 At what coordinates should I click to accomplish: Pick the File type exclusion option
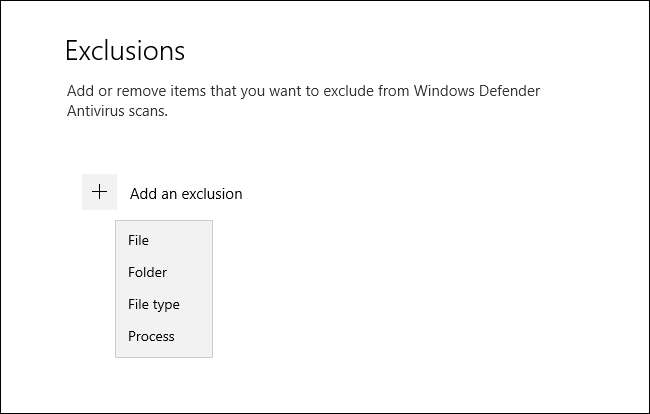click(x=153, y=304)
